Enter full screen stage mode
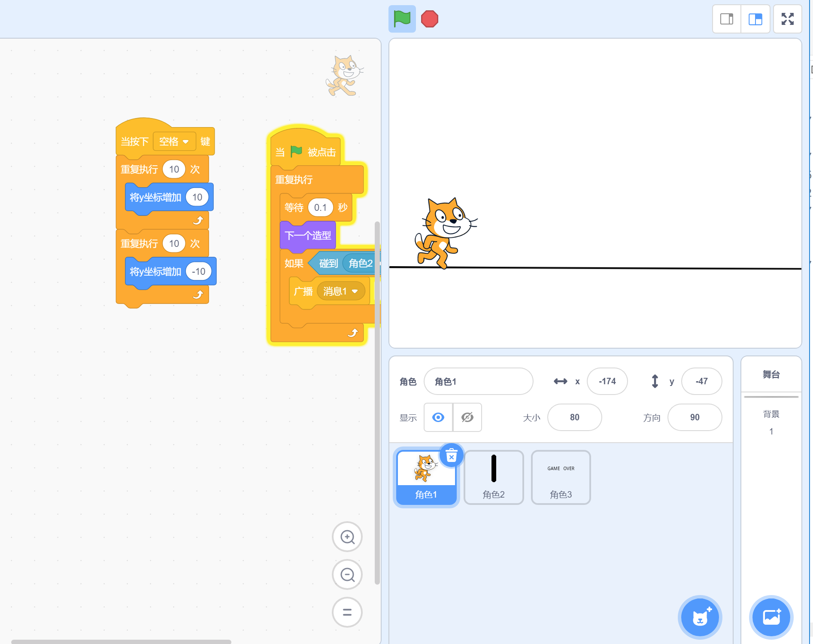This screenshot has width=813, height=644. [788, 19]
